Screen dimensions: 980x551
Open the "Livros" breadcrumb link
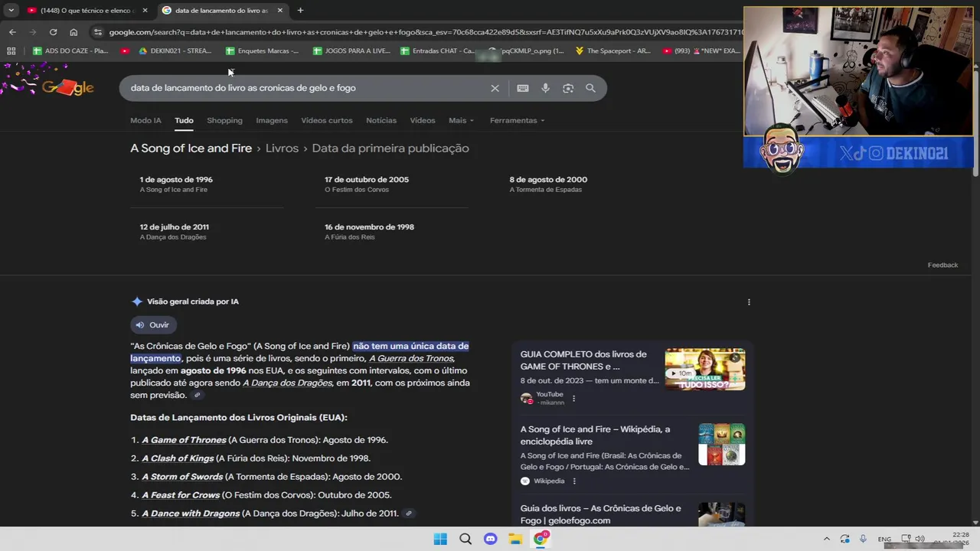[x=282, y=148]
